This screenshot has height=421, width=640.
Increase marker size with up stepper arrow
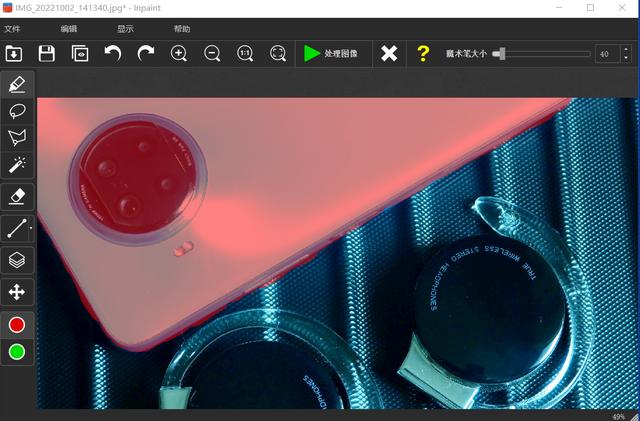click(627, 49)
